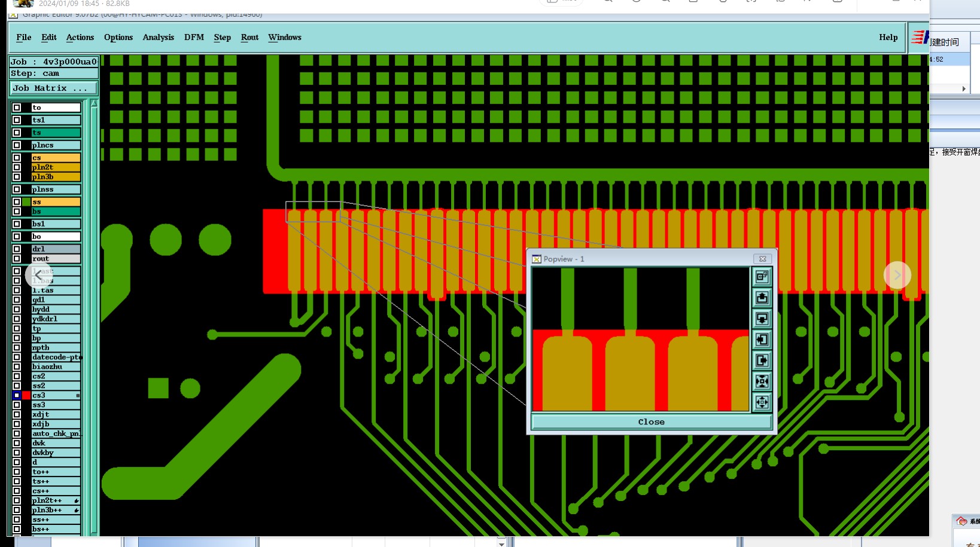The image size is (980, 547).
Task: Click the edit marker on pln3b++ row
Action: coord(77,510)
